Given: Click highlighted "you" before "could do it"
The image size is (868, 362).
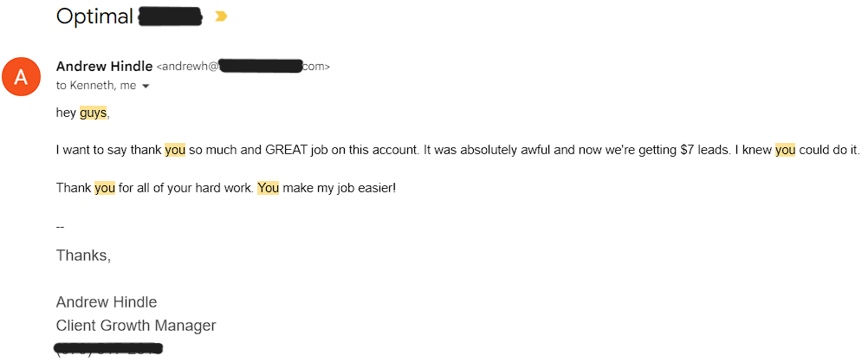Looking at the screenshot, I should point(785,150).
